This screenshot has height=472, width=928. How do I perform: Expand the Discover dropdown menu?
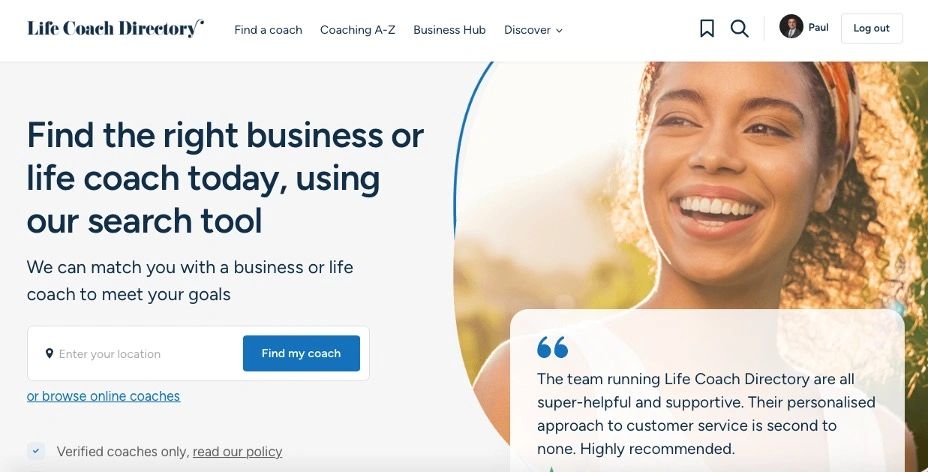(533, 30)
